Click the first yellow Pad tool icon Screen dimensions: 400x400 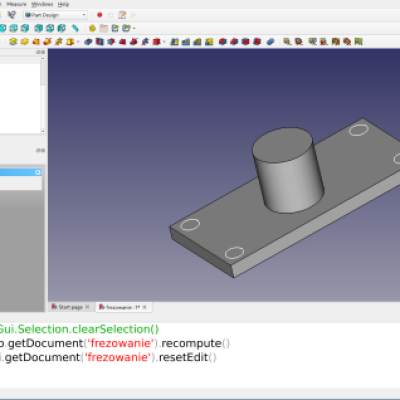13,42
